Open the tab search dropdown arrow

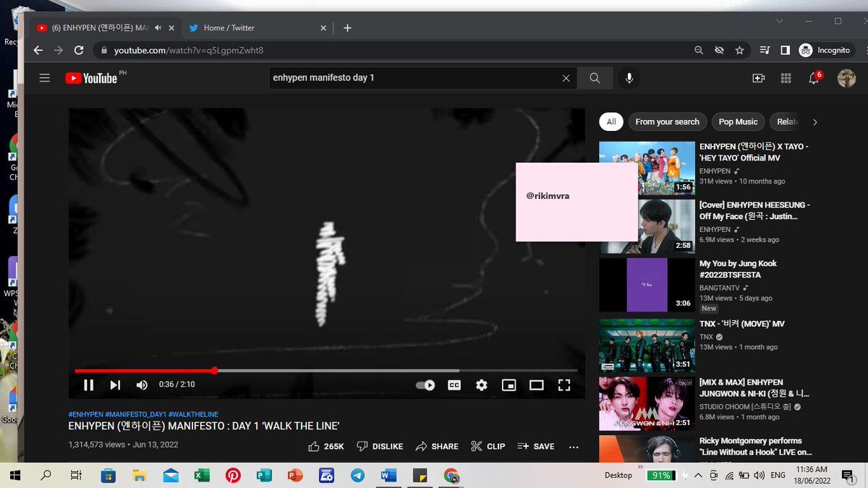[x=779, y=21]
